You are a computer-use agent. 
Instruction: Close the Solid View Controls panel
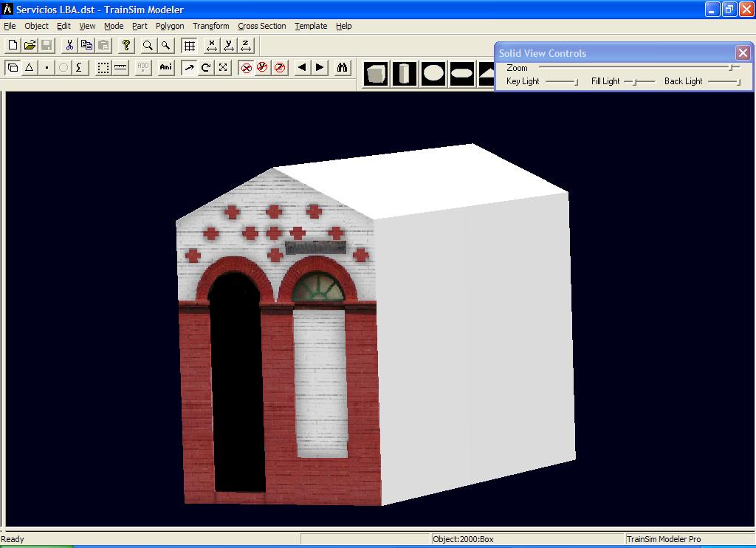(x=743, y=53)
